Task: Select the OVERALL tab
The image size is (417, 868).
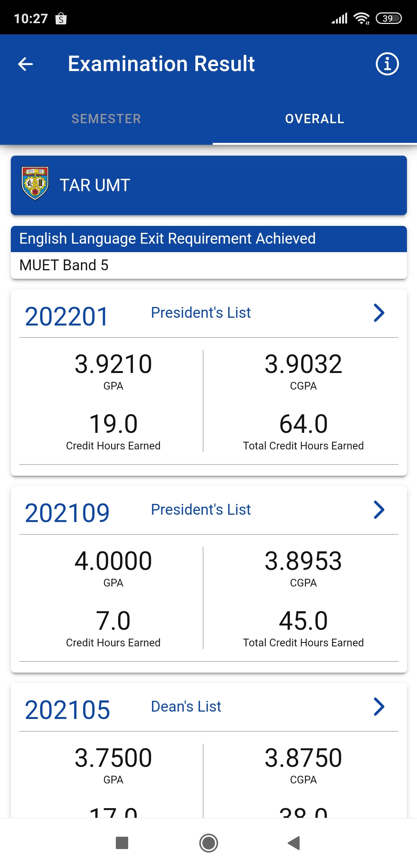Action: 315,119
